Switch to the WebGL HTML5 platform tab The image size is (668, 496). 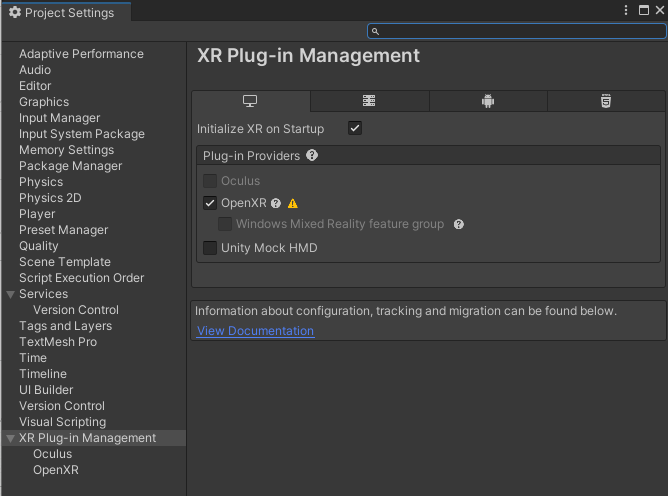606,101
